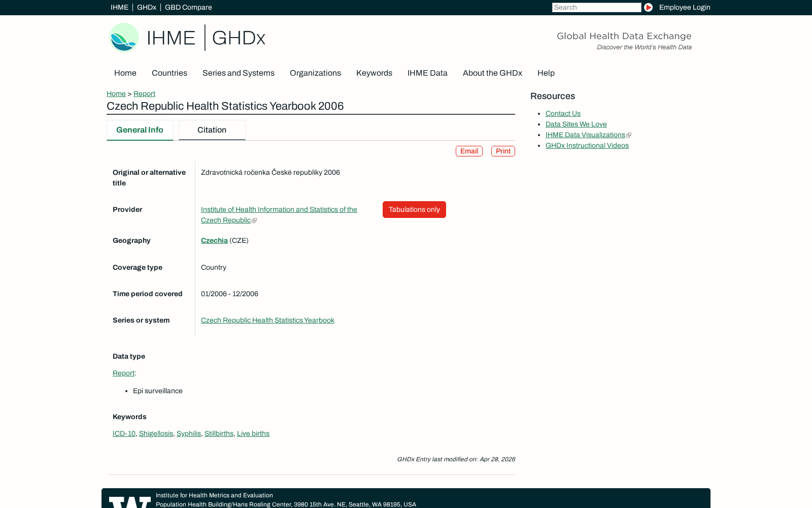Open the Czechia geography link
812x508 pixels.
tap(214, 241)
